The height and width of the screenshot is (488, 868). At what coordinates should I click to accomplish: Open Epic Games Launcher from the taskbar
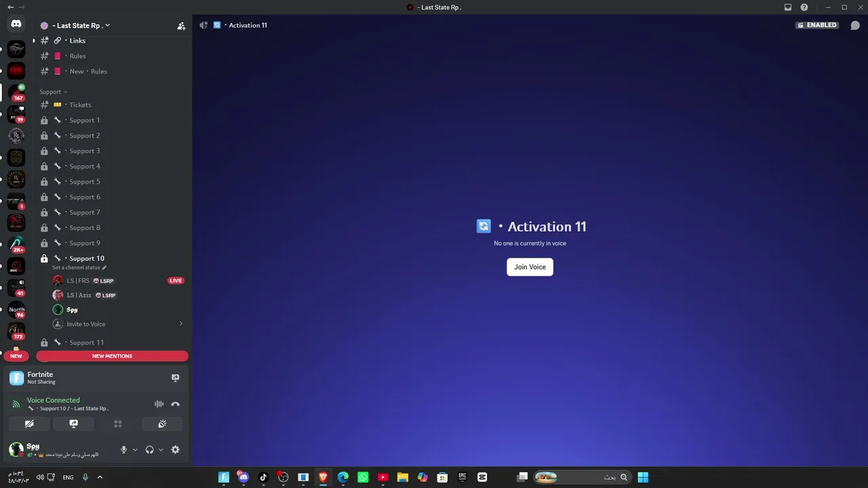pos(462,477)
